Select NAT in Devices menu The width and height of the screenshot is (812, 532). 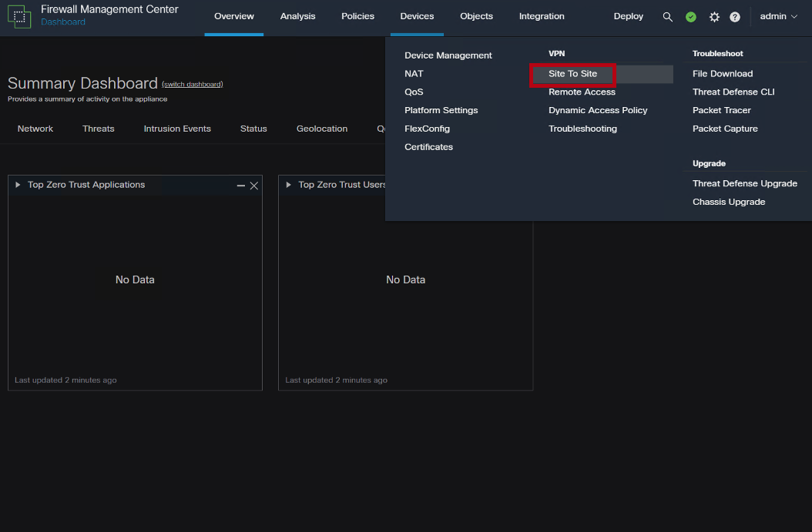414,73
